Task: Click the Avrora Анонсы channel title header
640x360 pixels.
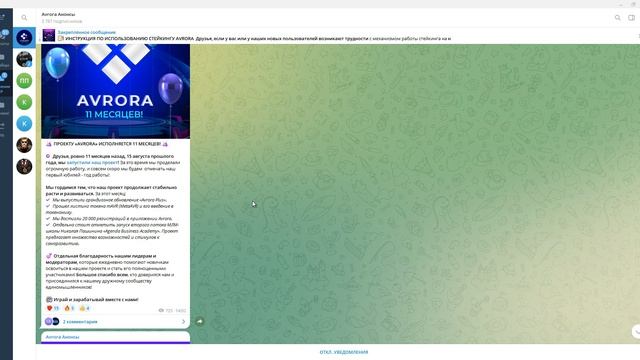Action: click(x=58, y=14)
